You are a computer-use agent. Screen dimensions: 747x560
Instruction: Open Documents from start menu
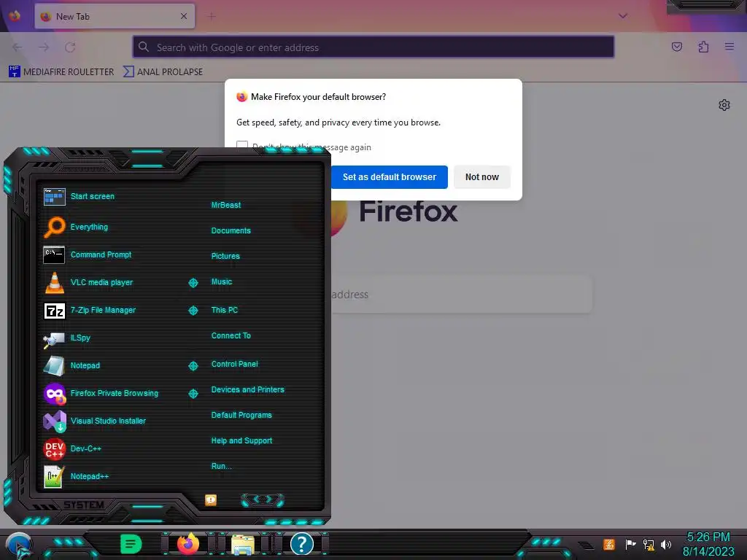[x=231, y=230]
